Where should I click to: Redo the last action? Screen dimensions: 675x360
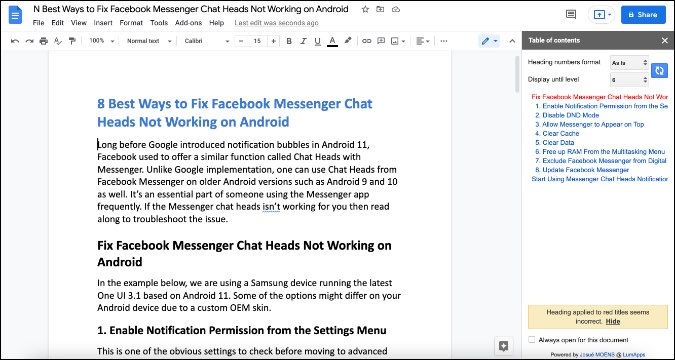[x=29, y=41]
